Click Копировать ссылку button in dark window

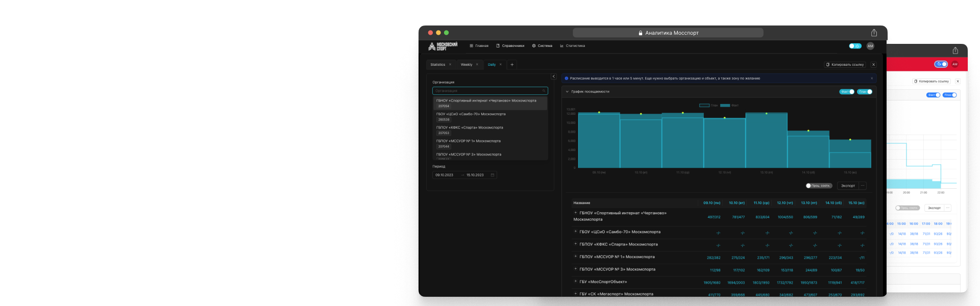(845, 65)
